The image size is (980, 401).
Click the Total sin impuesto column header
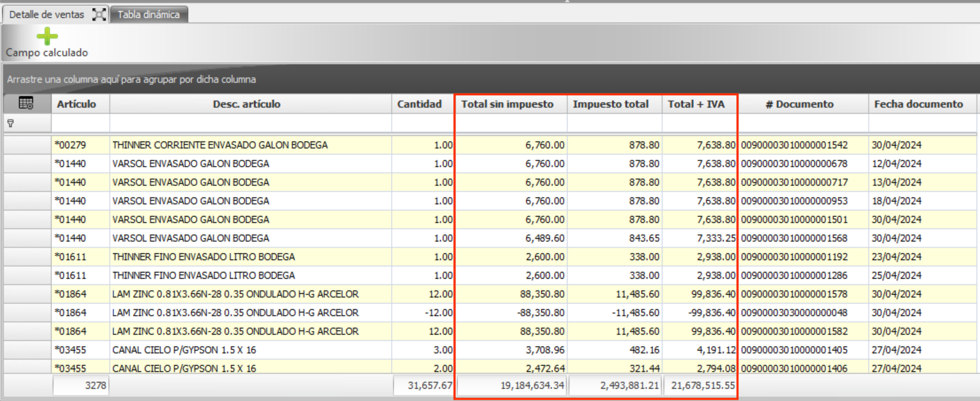pyautogui.click(x=507, y=104)
